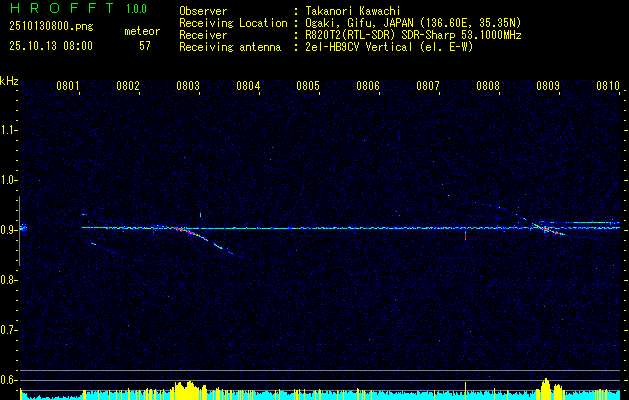Image resolution: width=629 pixels, height=400 pixels.
Task: Click the yellow power peak below 0809
Action: click(x=546, y=387)
